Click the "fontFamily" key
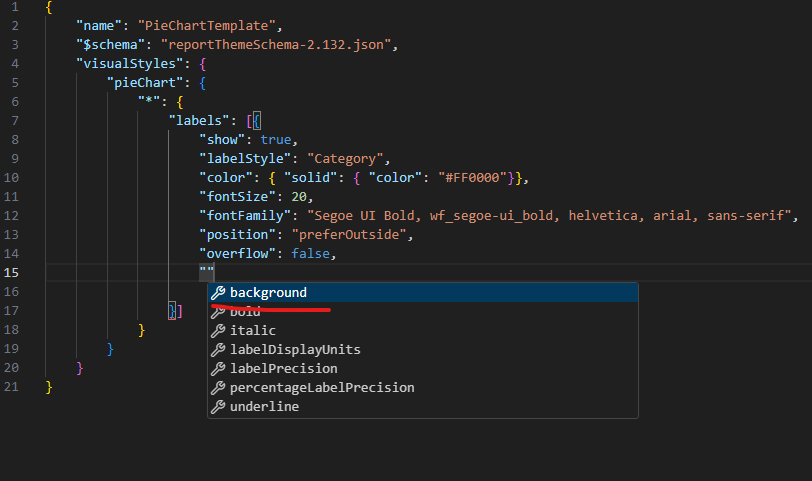 tap(245, 216)
